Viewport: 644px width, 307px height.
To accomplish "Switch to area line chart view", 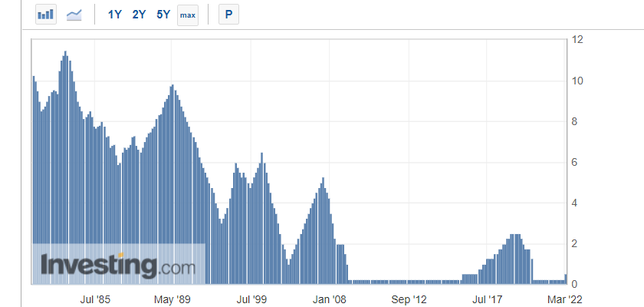I will 74,15.
